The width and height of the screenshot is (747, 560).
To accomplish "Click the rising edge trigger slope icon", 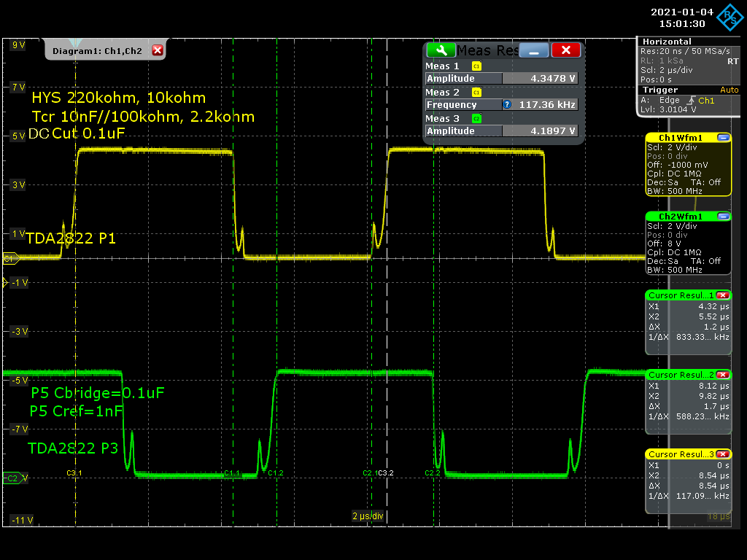I will click(689, 101).
